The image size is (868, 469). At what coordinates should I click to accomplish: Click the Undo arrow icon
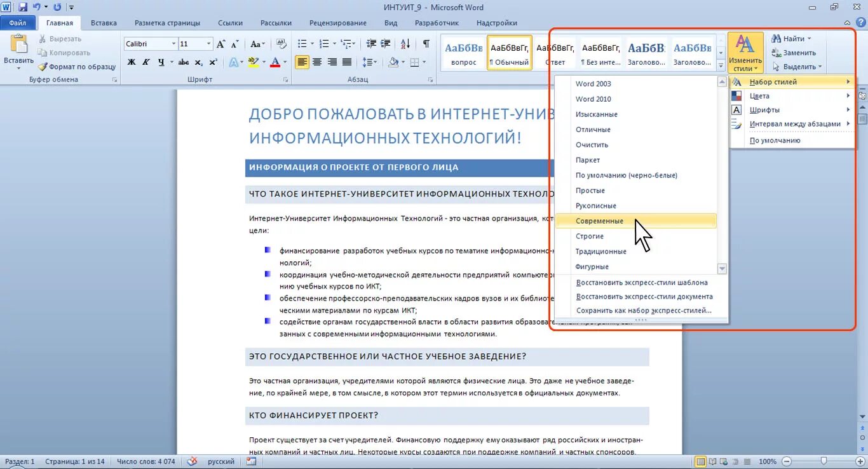pos(37,8)
